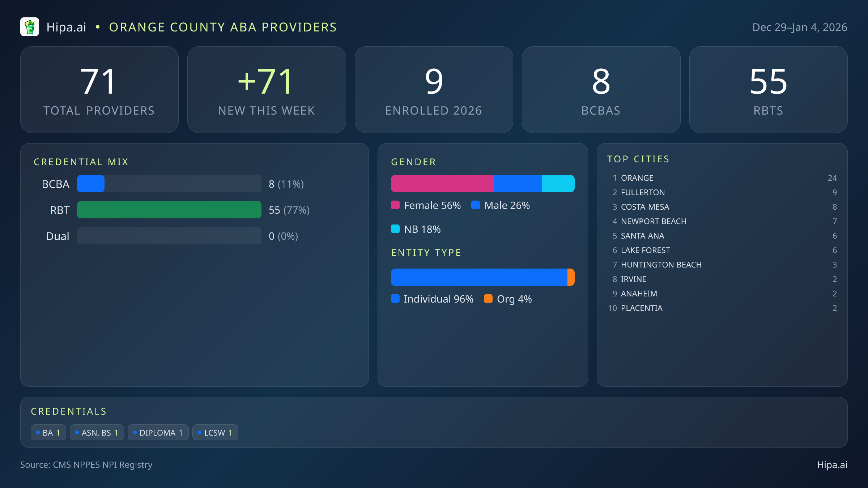This screenshot has height=488, width=868.
Task: Click the NB legend marker under Gender
Action: (396, 229)
